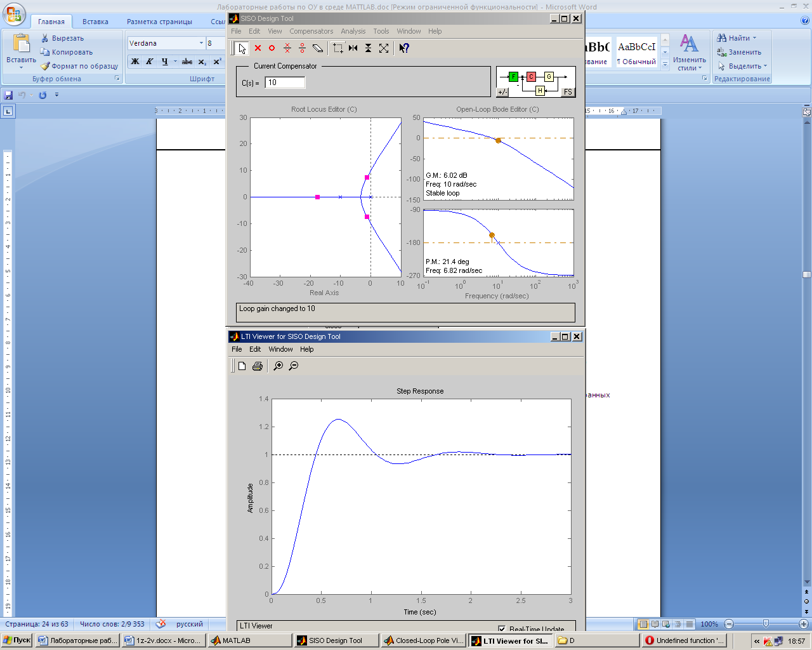This screenshot has height=650, width=812.
Task: Switch to Closed-Loop Pole Viewer taskbar button
Action: (x=422, y=640)
